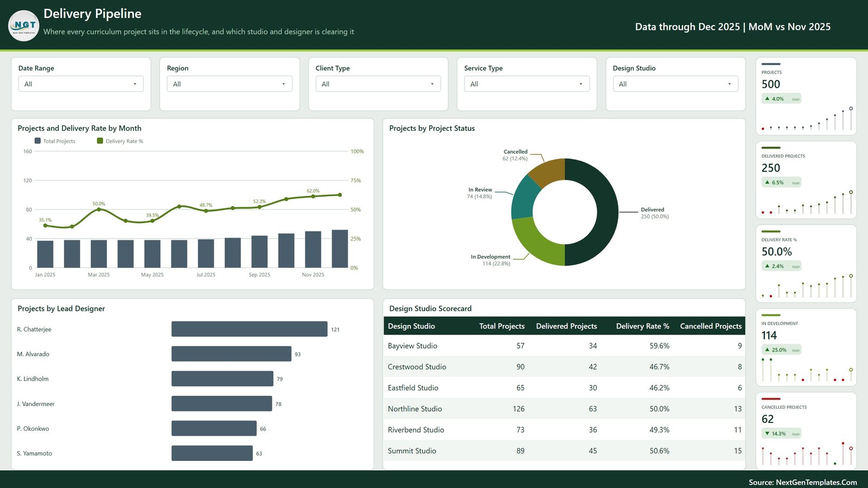868x488 pixels.
Task: Click the Nov 2025 axis label
Action: coord(313,275)
